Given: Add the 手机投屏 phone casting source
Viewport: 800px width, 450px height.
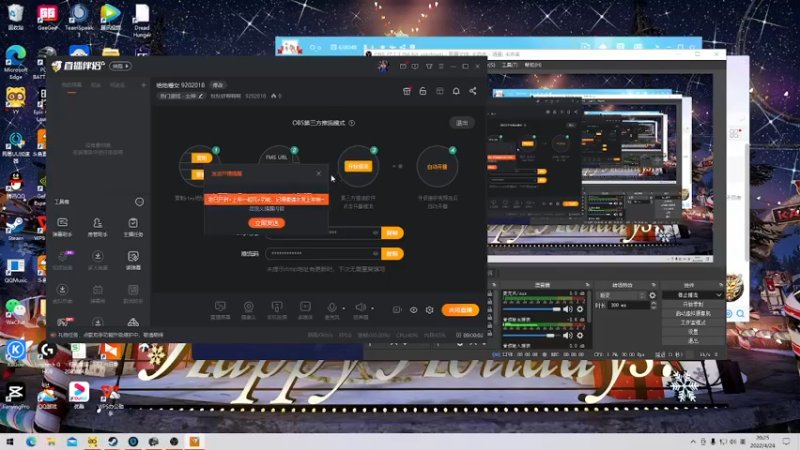Looking at the screenshot, I should point(277,310).
